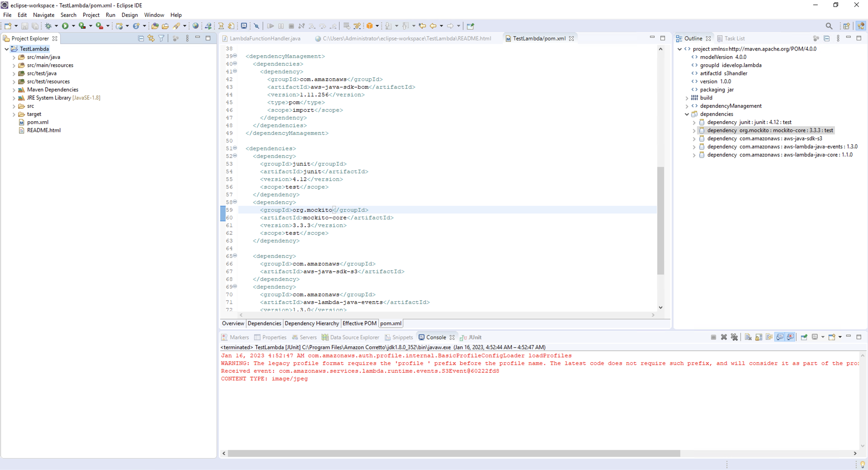Image resolution: width=868 pixels, height=470 pixels.
Task: Select README.html in Project Explorer
Action: (x=43, y=130)
